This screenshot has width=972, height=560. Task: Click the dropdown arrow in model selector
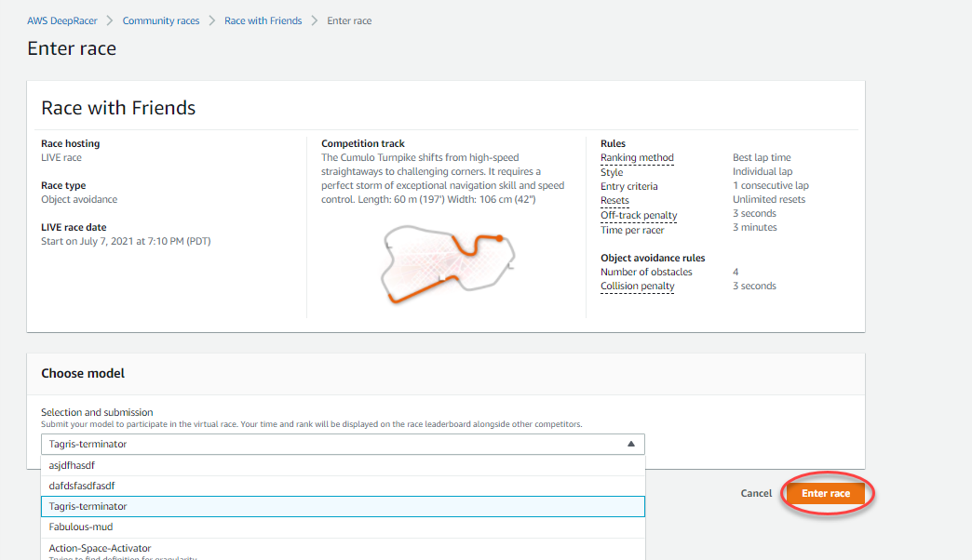point(630,445)
